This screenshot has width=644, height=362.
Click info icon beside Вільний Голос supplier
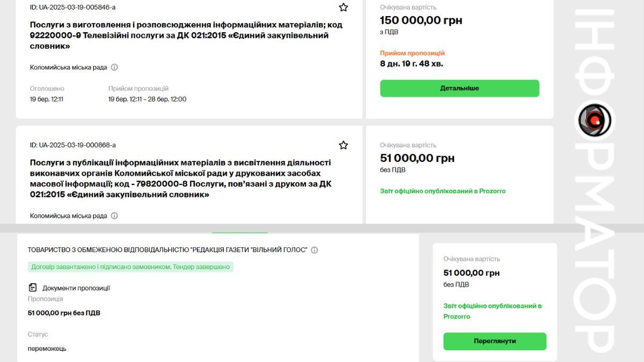click(x=314, y=249)
